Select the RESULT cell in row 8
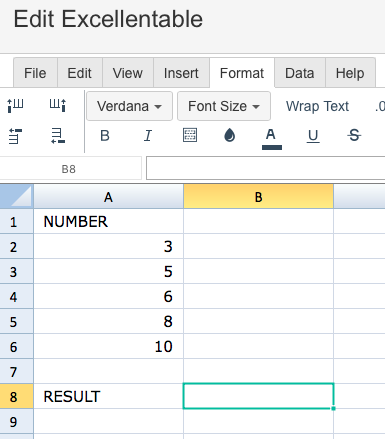 pos(108,396)
